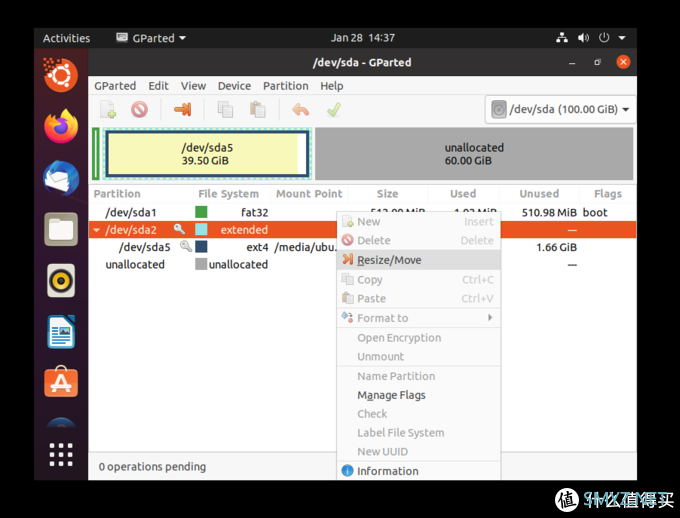
Task: Click the Copy partition toolbar icon
Action: (225, 109)
